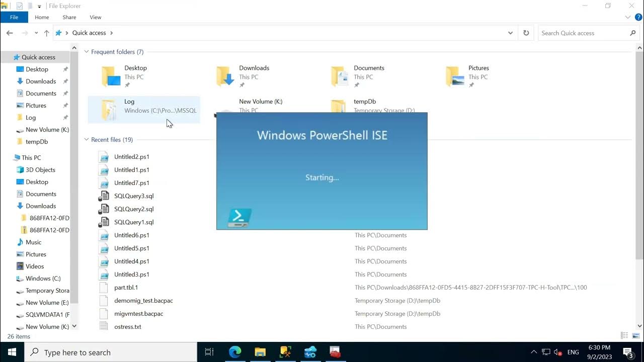Collapse the Frequent folders group

[x=87, y=52]
